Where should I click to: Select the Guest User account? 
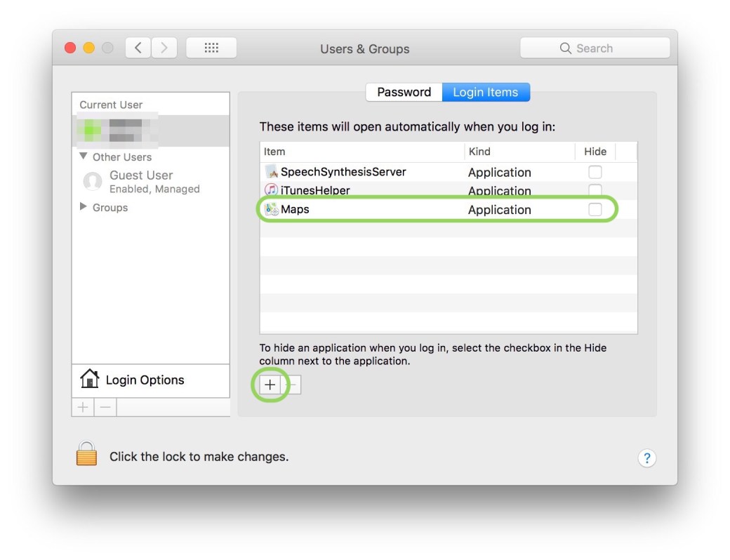point(140,181)
